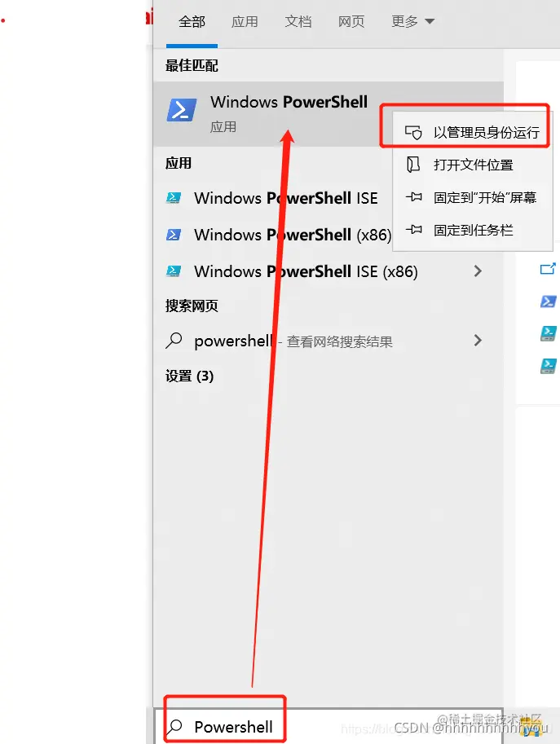Viewport: 560px width, 744px height.
Task: Click the Windows PowerShell ISE app icon
Action: click(x=174, y=198)
